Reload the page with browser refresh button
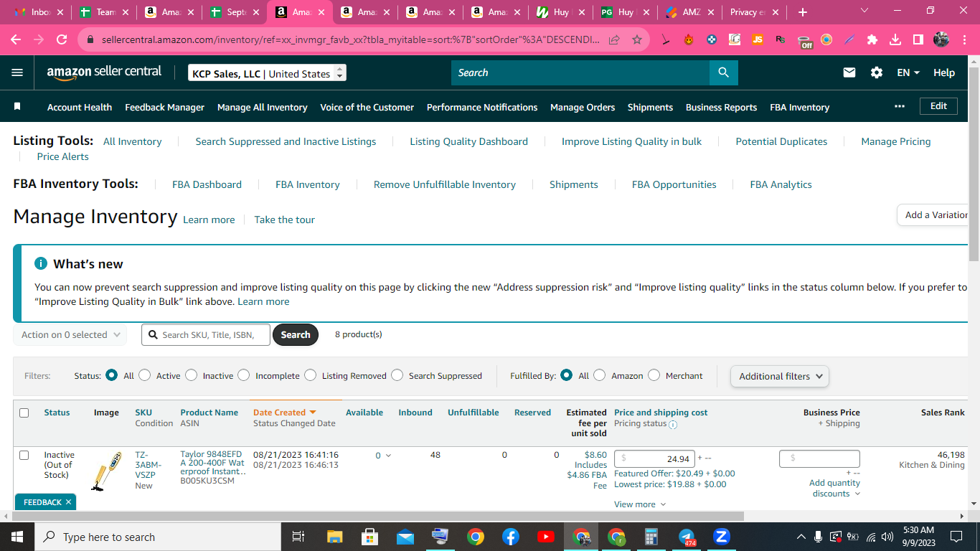 pos(62,39)
